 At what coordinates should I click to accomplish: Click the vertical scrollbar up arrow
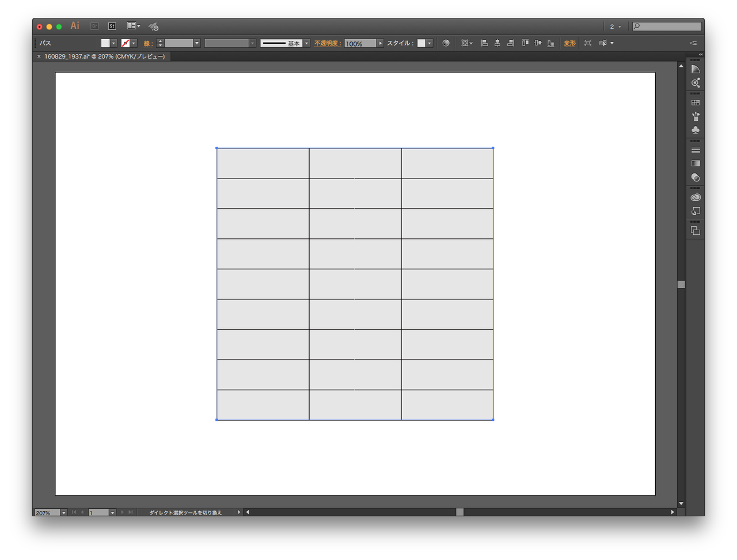pyautogui.click(x=681, y=66)
